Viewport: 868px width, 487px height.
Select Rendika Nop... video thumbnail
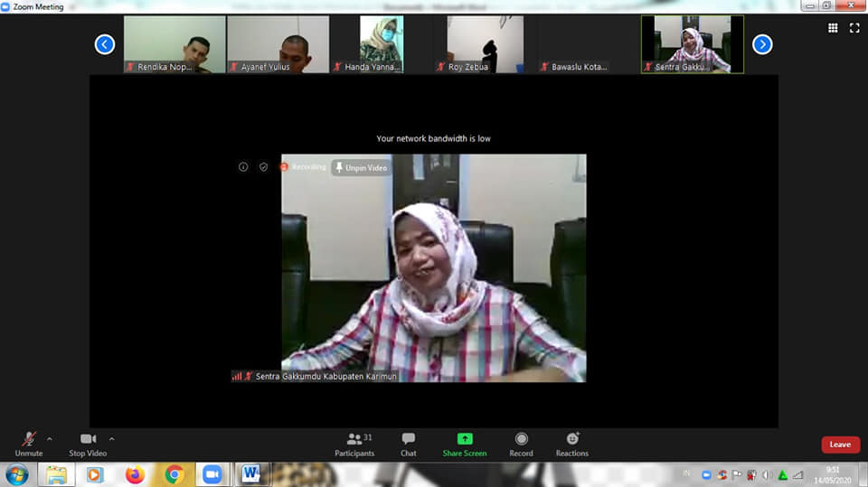click(175, 44)
